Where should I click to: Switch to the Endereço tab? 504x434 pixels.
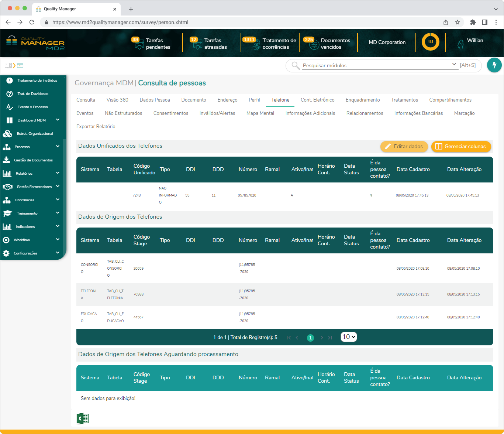pyautogui.click(x=227, y=100)
